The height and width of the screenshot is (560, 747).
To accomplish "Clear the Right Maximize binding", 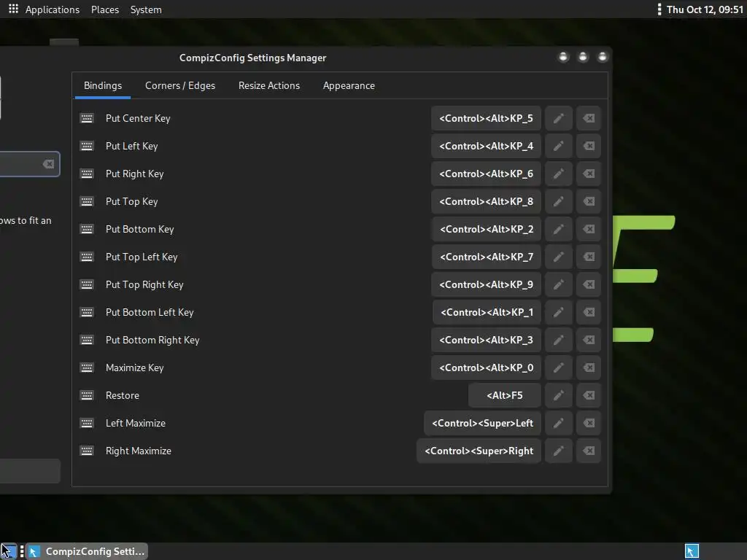I will [x=589, y=451].
